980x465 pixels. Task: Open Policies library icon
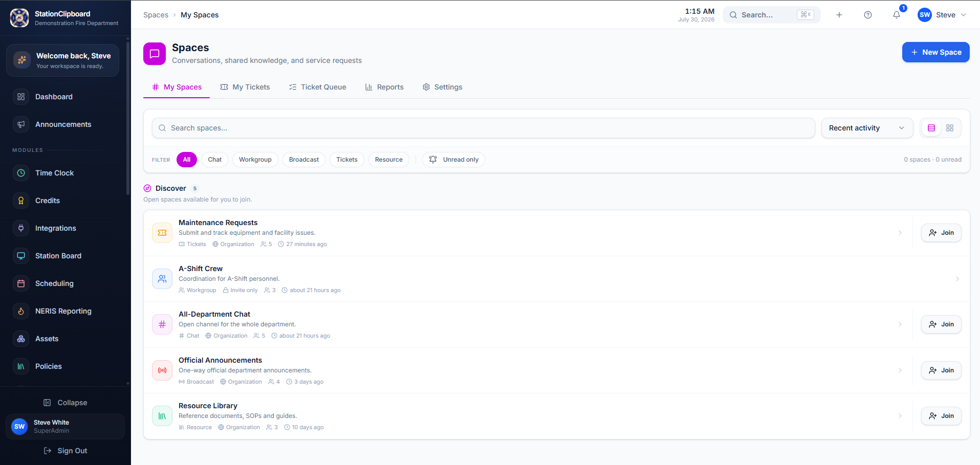21,366
